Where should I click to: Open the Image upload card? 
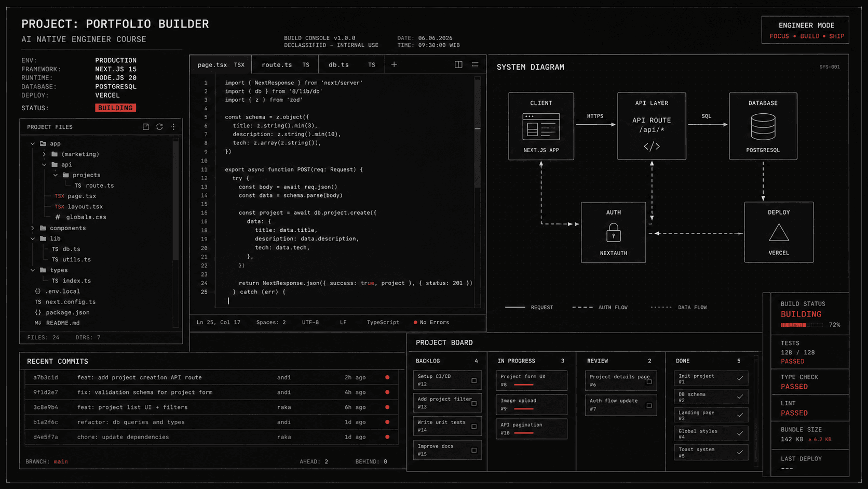click(x=531, y=404)
